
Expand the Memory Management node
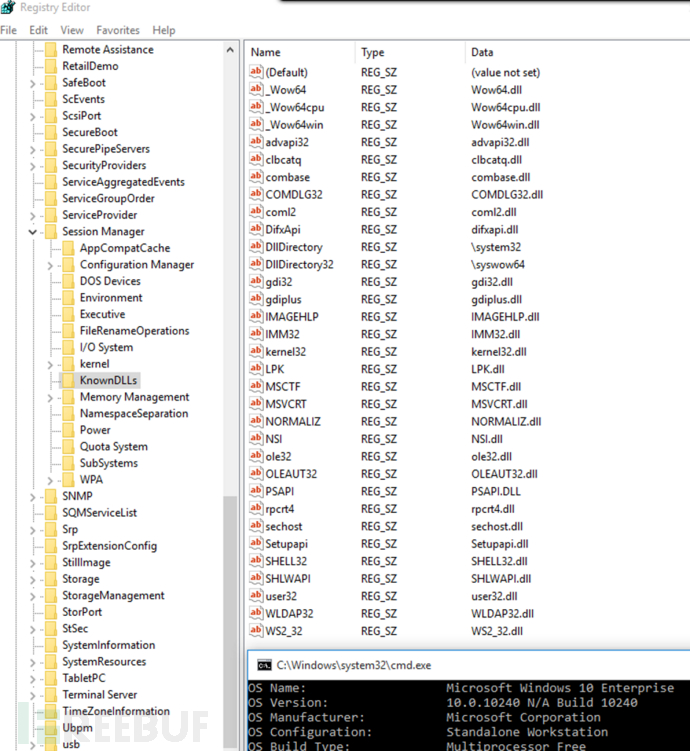coord(50,398)
